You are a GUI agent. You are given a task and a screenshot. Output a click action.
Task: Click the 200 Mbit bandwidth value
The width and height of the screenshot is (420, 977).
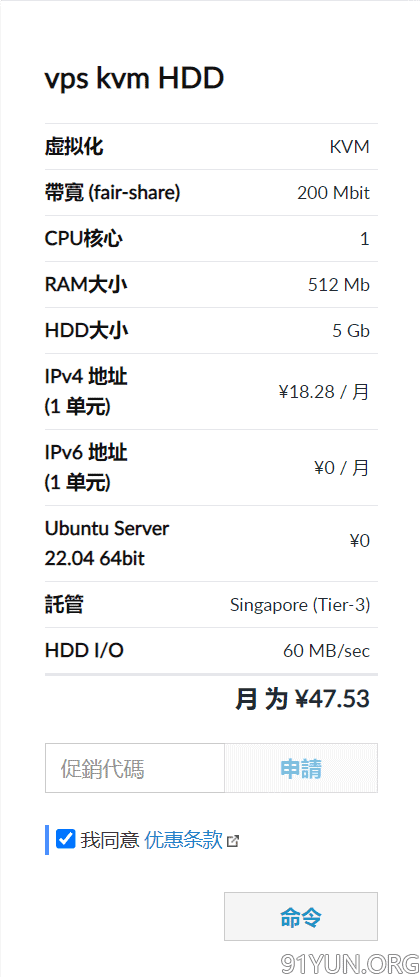(333, 193)
